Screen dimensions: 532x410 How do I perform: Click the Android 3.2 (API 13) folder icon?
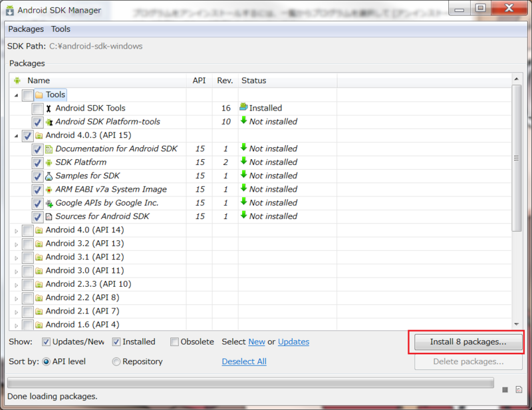(x=39, y=244)
